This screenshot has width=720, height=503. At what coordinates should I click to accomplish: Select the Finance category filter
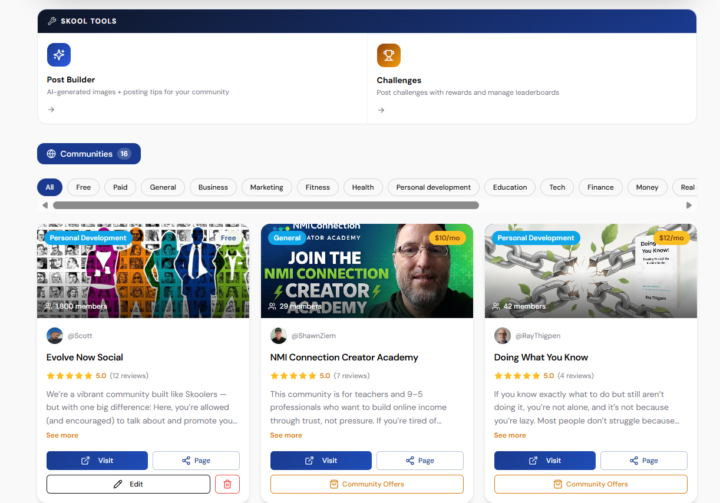pos(600,187)
